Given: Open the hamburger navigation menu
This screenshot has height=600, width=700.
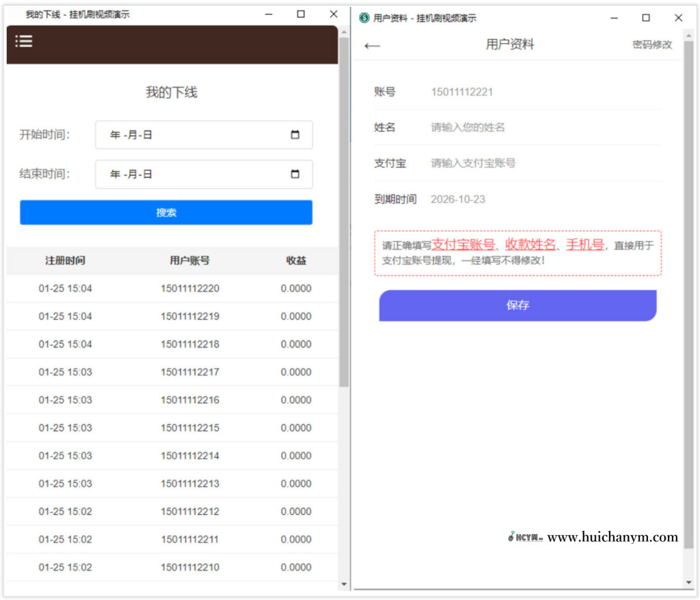Looking at the screenshot, I should pyautogui.click(x=24, y=41).
